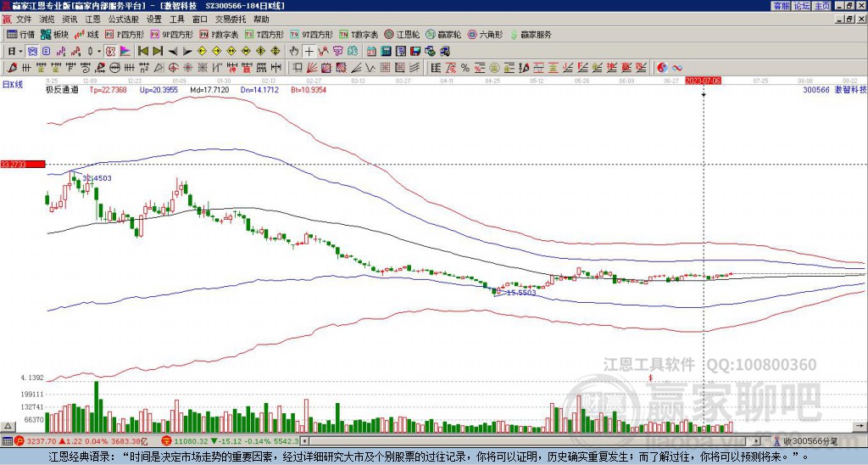Image resolution: width=868 pixels, height=465 pixels.
Task: Open the 六角形 hexagon tool
Action: [x=486, y=34]
